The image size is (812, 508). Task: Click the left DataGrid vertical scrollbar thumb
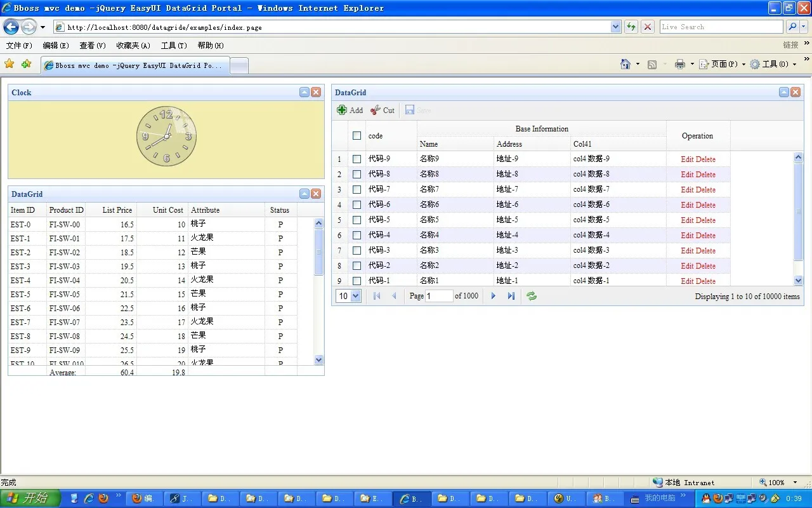318,251
